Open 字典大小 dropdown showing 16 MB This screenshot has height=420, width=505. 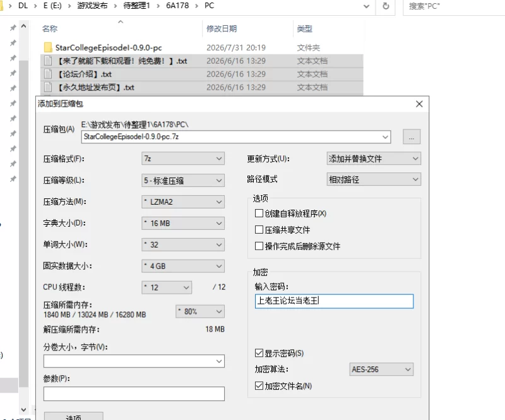(x=183, y=224)
